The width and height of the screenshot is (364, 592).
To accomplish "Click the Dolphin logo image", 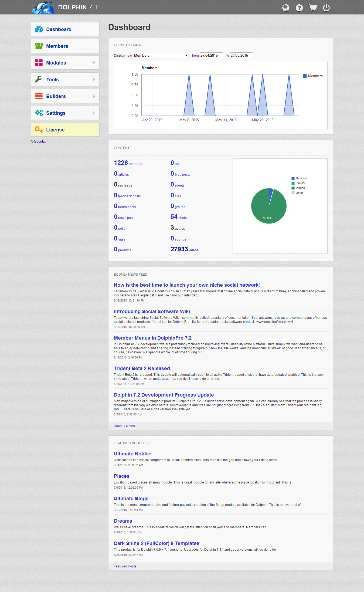I will tap(43, 8).
